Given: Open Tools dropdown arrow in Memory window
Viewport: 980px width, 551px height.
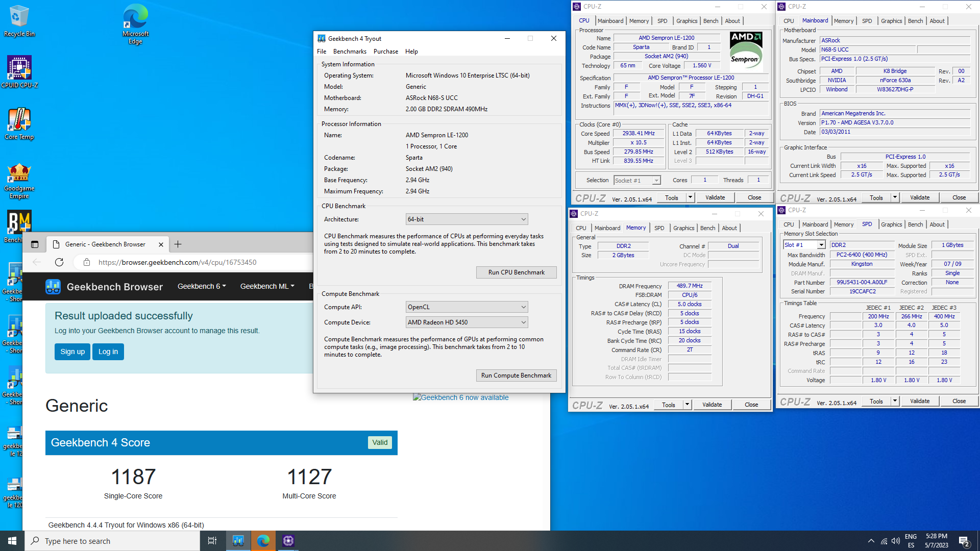Looking at the screenshot, I should click(x=687, y=405).
